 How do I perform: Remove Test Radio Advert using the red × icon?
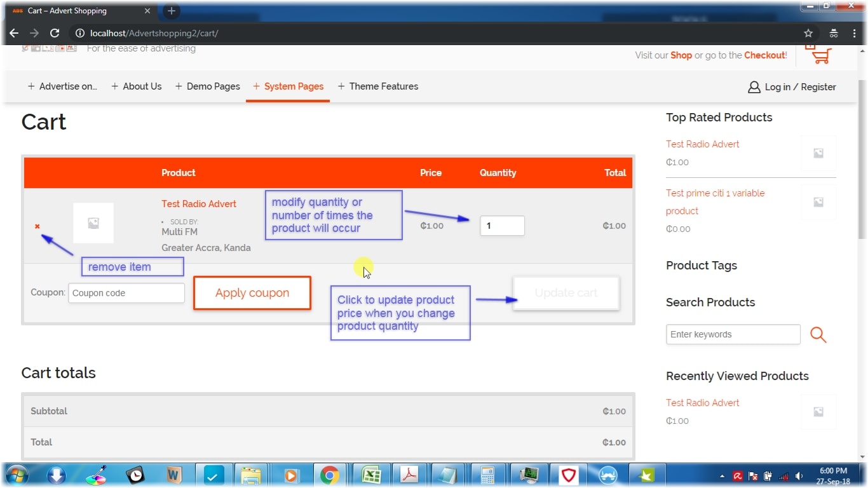37,226
